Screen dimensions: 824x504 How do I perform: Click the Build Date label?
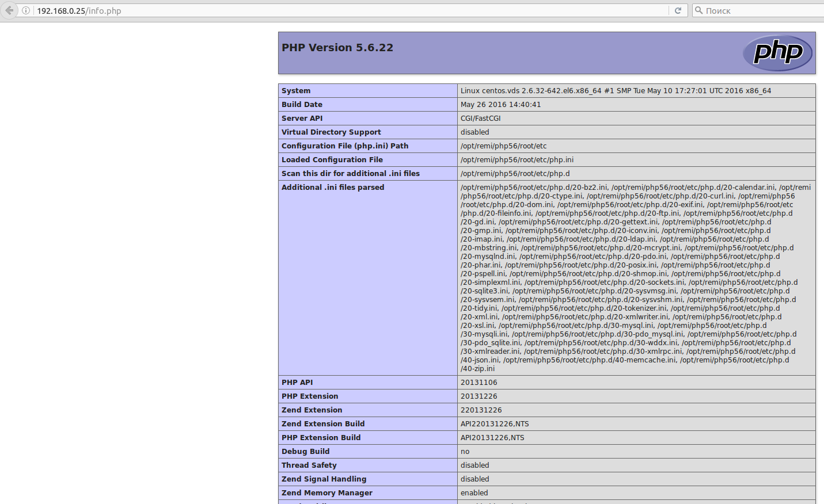coord(302,105)
